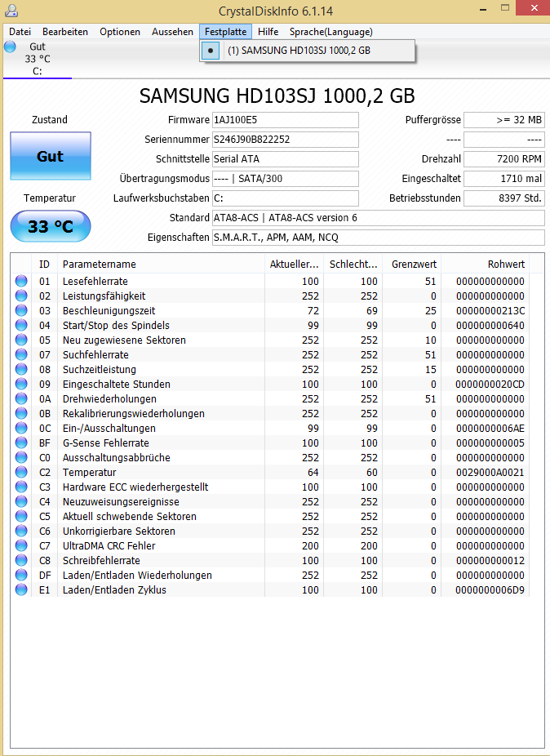Click the Übertragungsmodus field SATA/300
This screenshot has height=756, width=550.
[286, 179]
